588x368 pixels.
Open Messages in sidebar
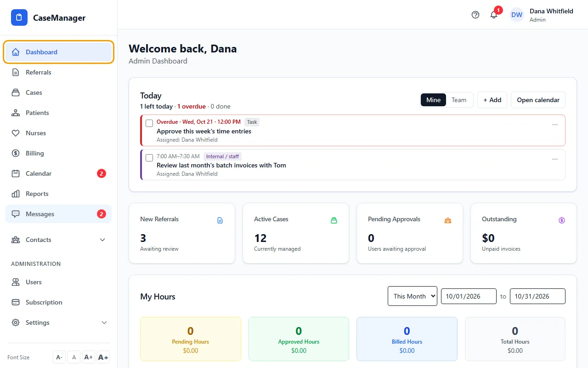coord(58,214)
